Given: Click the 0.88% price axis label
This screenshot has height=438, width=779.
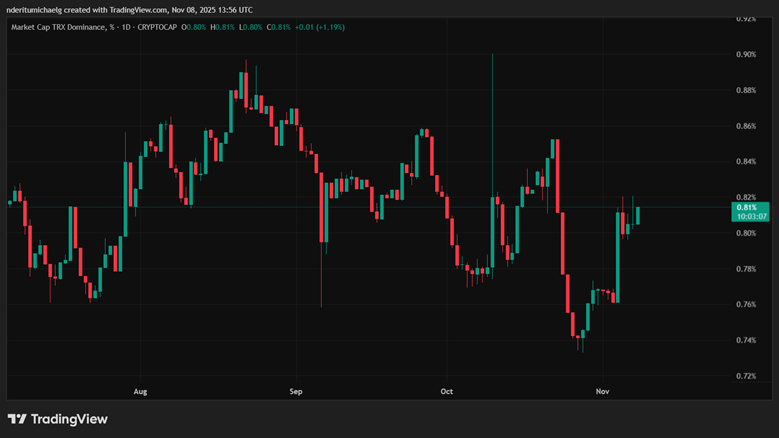Looking at the screenshot, I should [x=746, y=91].
